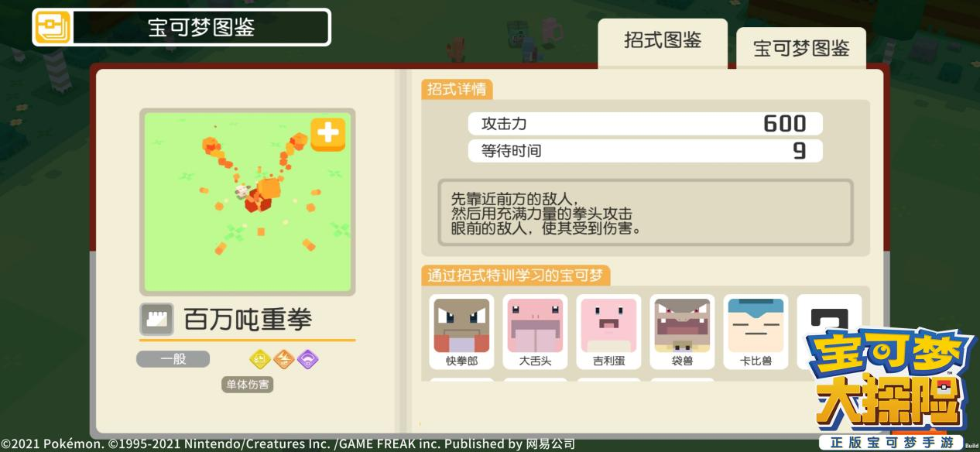The height and width of the screenshot is (452, 980).
Task: Click the 宝可梦图鉴 title bar
Action: point(182,28)
